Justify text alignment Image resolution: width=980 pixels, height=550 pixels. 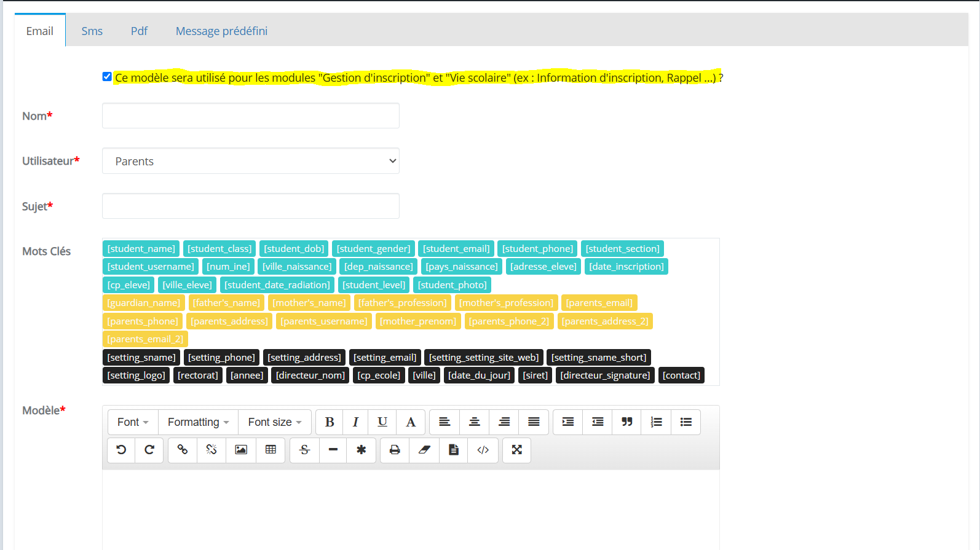click(x=534, y=422)
